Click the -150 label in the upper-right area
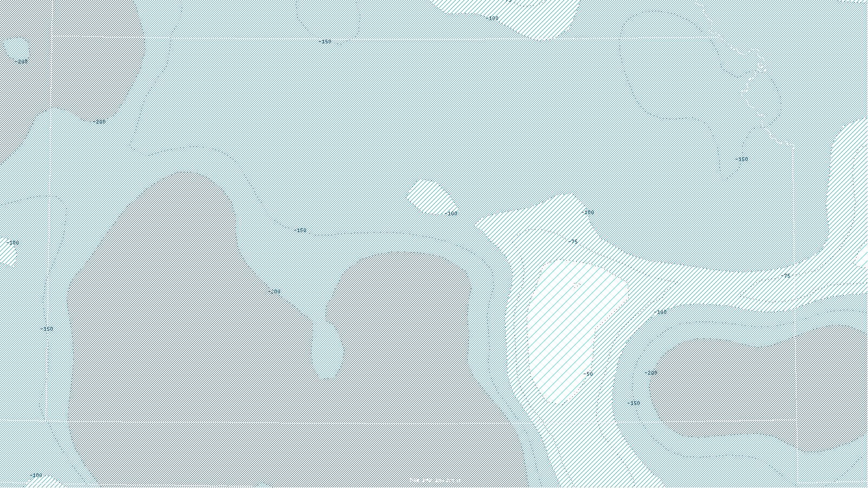 (741, 159)
